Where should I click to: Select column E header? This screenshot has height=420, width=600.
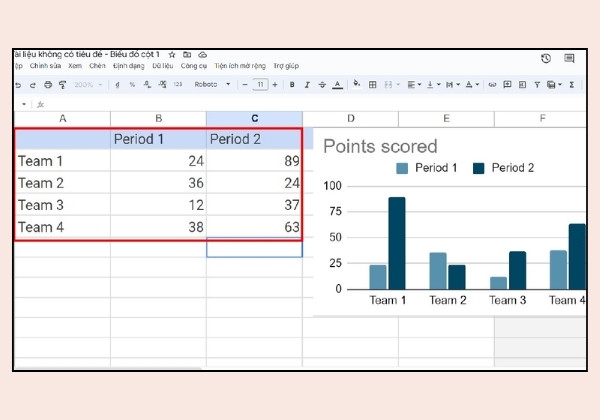pyautogui.click(x=446, y=119)
